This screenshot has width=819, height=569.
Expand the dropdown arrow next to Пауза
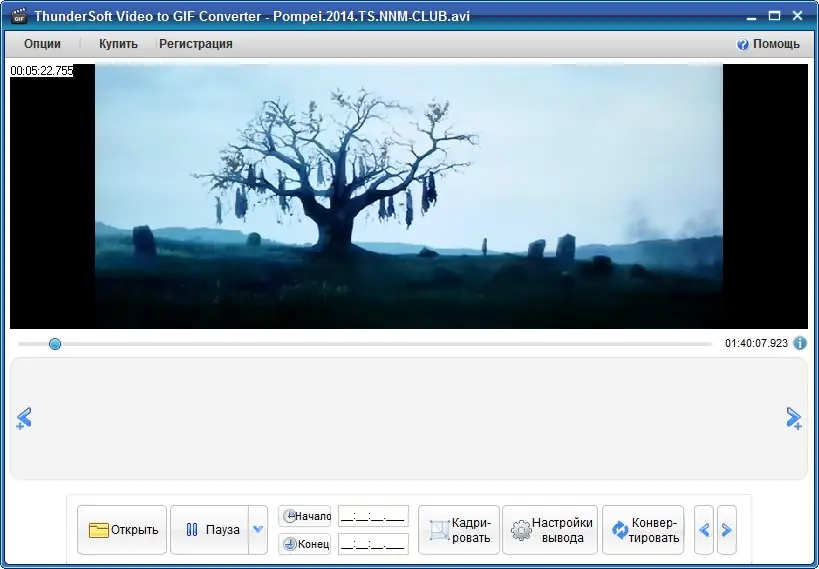tap(258, 530)
